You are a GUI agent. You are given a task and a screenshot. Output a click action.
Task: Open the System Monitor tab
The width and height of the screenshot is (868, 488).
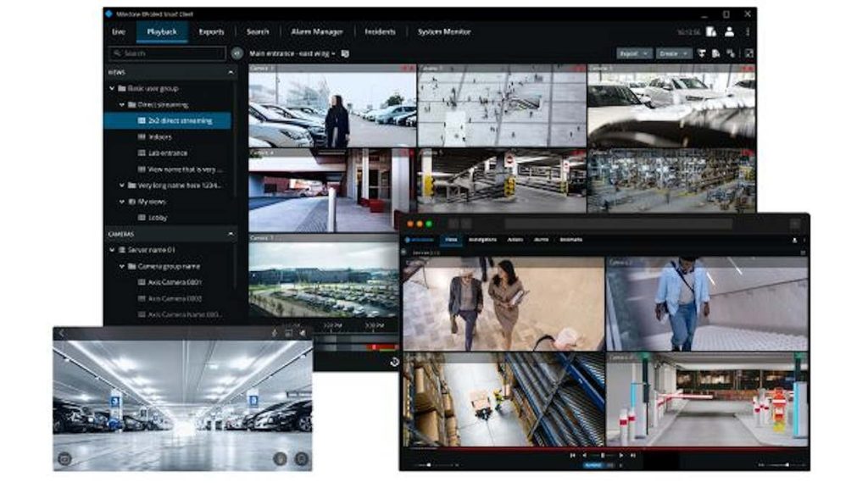443,31
